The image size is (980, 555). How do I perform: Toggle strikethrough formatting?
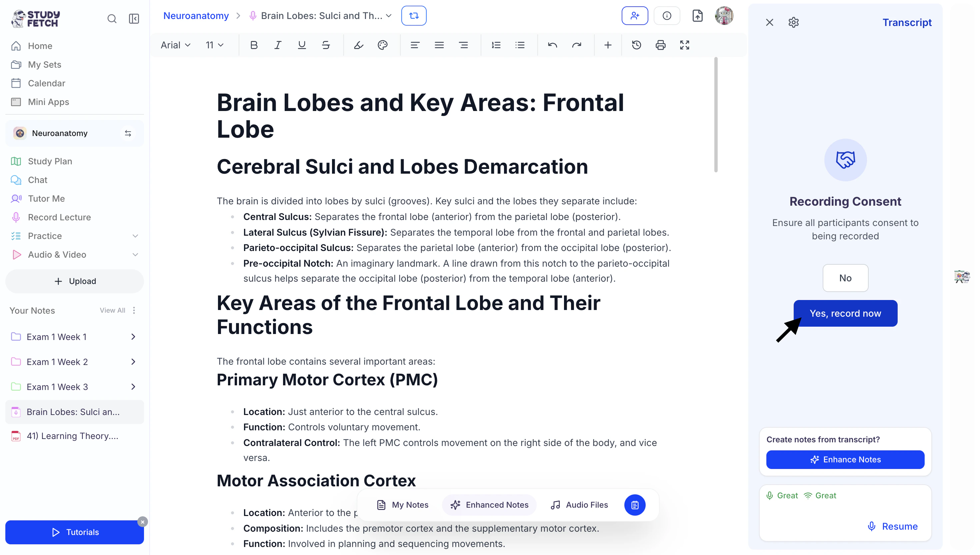(x=326, y=45)
